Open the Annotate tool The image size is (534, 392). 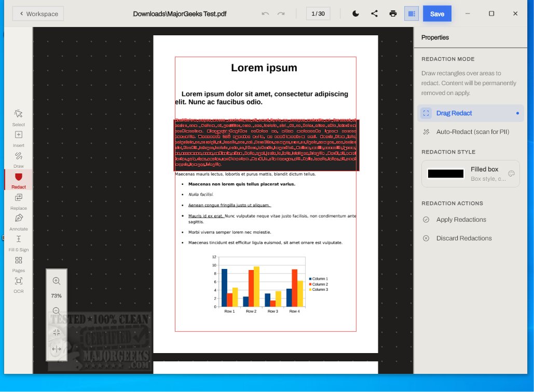[x=18, y=222]
